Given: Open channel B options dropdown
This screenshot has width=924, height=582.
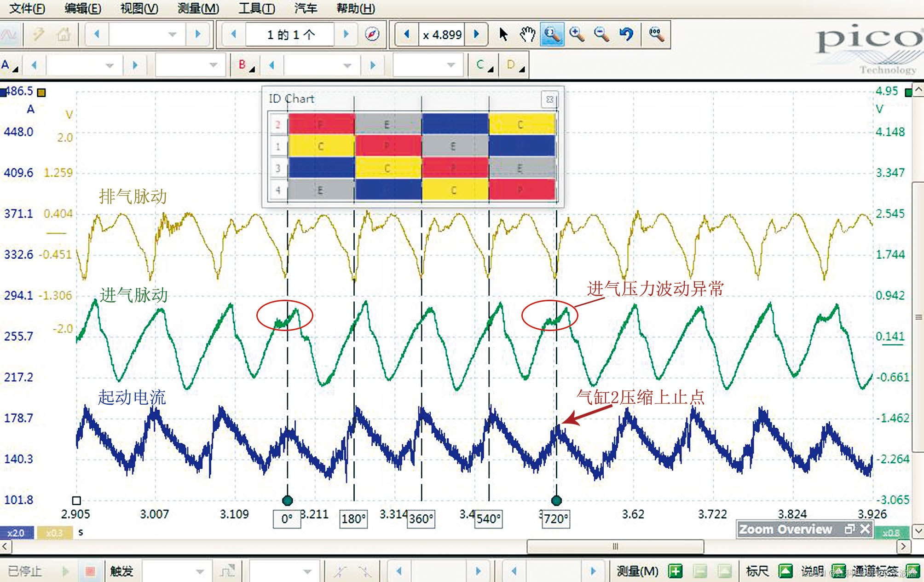Looking at the screenshot, I should [247, 65].
